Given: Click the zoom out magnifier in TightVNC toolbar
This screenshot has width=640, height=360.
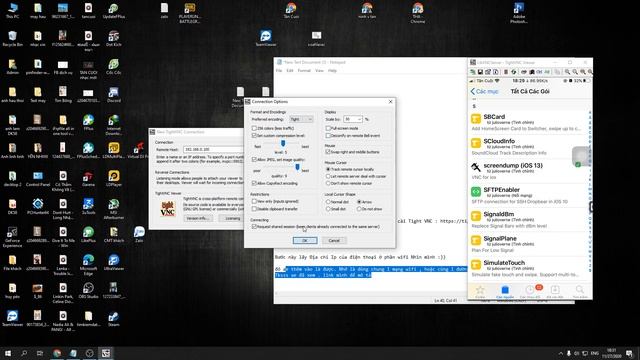Looking at the screenshot, I should (575, 72).
